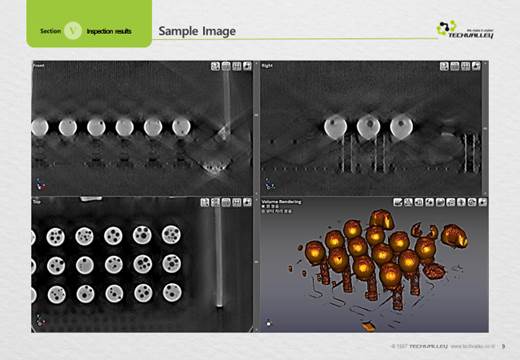This screenshot has height=360, width=520.
Task: Click the second toolbar icon in Top view
Action: 215,202
